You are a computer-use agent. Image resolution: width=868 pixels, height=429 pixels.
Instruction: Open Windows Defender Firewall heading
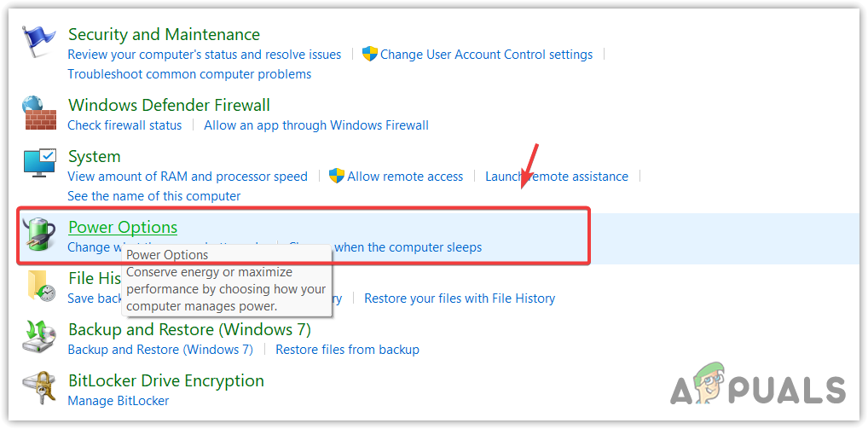coord(169,106)
